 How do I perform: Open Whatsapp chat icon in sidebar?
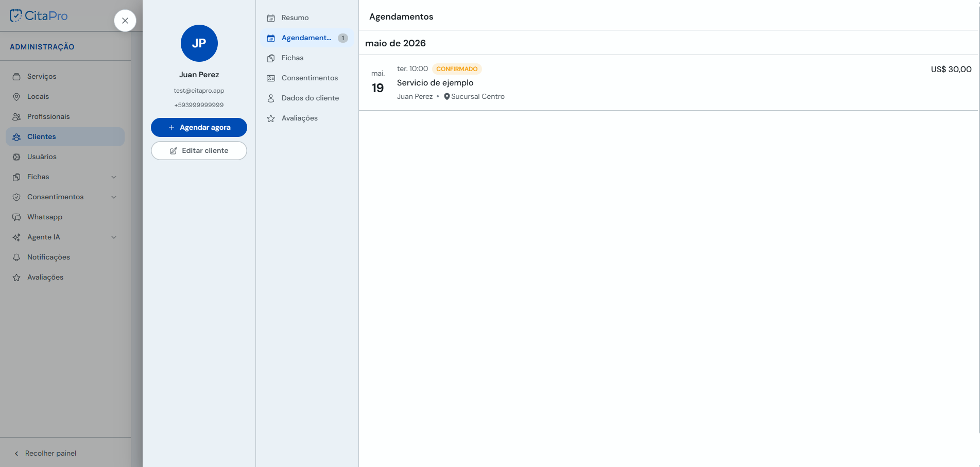(16, 217)
